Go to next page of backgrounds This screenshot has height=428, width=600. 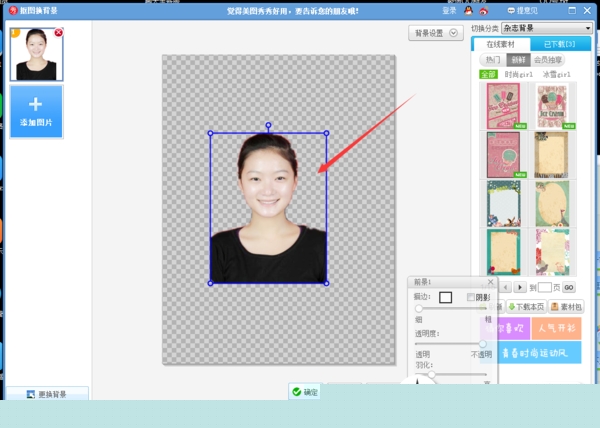[x=519, y=287]
